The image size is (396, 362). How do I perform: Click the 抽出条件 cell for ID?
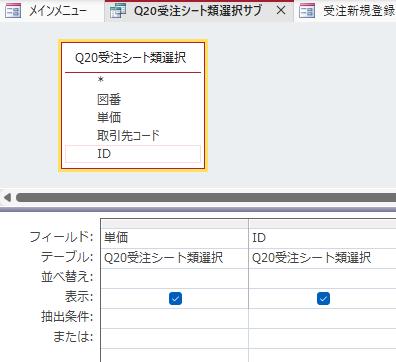[x=322, y=318]
